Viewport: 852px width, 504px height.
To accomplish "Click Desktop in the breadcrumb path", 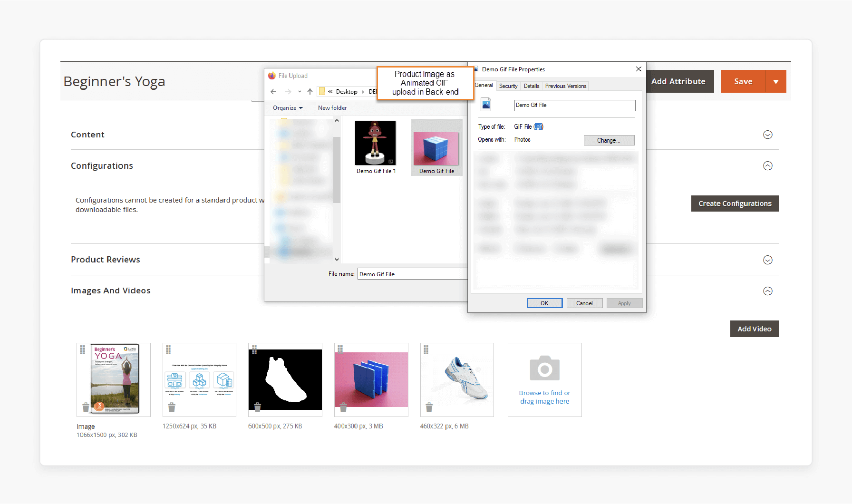I will pos(347,91).
